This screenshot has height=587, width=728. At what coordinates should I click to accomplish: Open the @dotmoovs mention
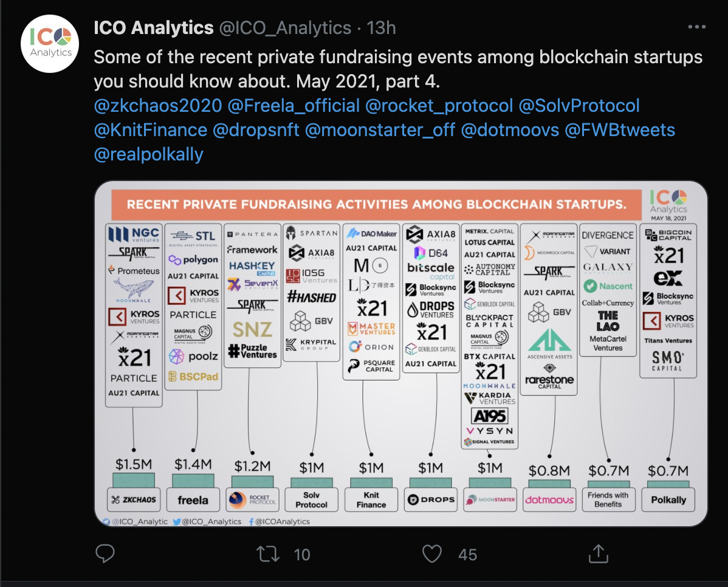pos(510,130)
